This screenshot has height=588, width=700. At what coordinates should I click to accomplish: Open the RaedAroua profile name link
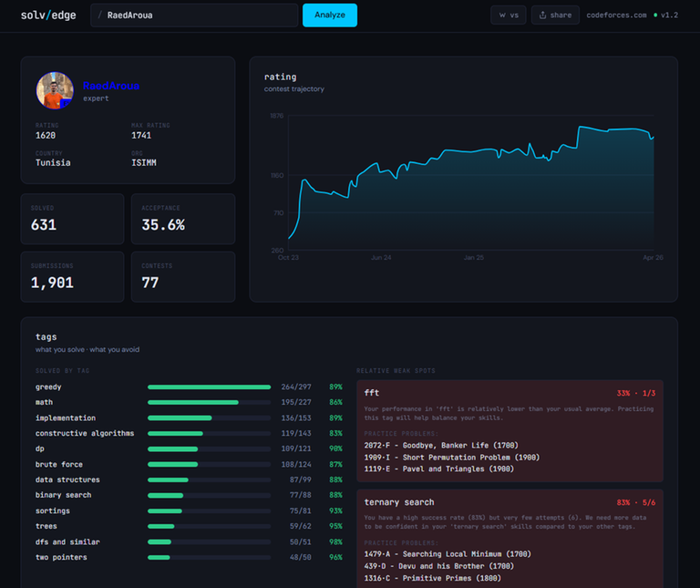(x=111, y=86)
